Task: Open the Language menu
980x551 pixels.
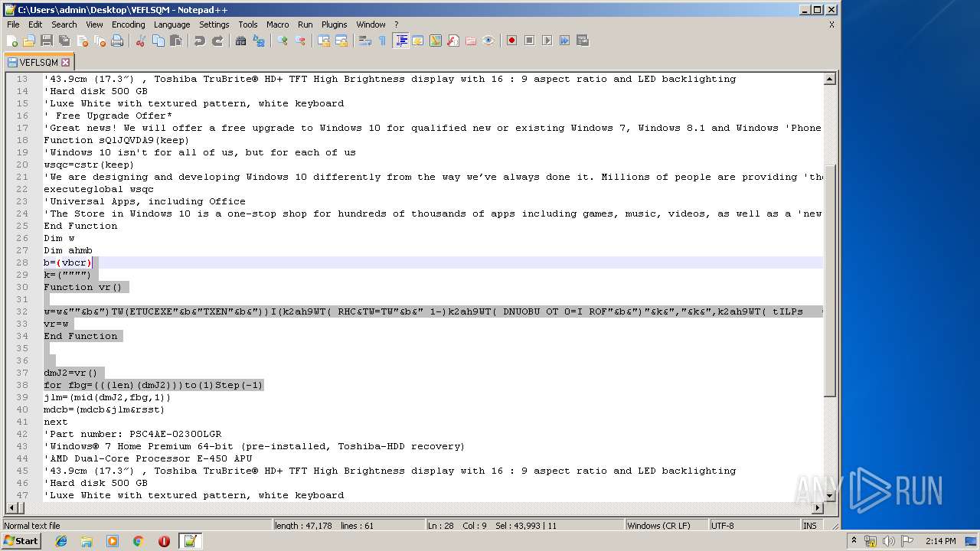Action: [x=171, y=24]
